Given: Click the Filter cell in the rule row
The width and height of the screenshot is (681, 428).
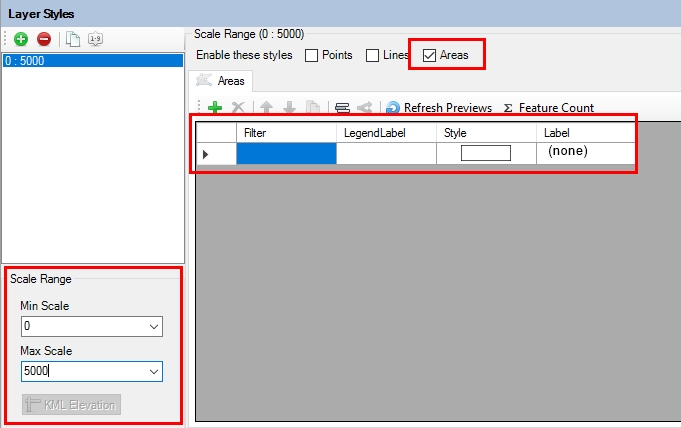Looking at the screenshot, I should 286,153.
